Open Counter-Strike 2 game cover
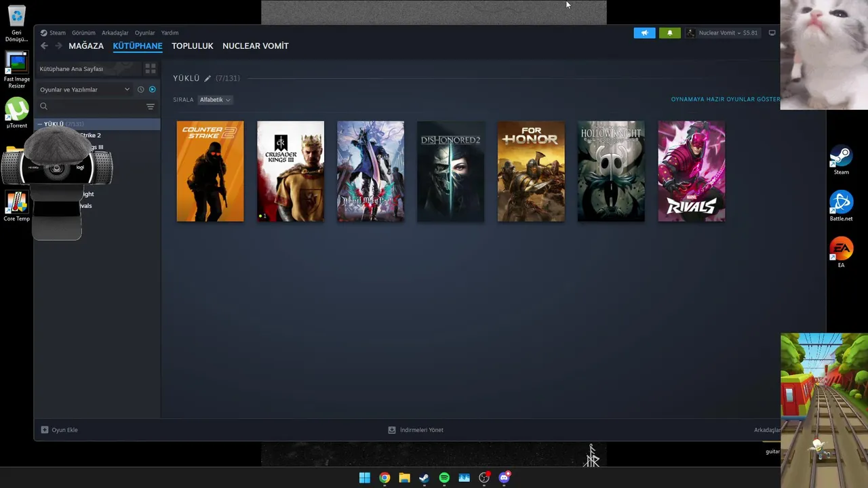The height and width of the screenshot is (488, 868). pos(210,171)
